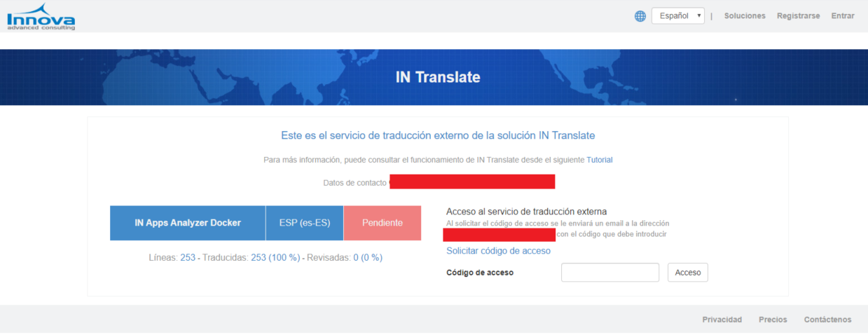This screenshot has width=868, height=335.
Task: Click the Acceso button
Action: click(688, 273)
